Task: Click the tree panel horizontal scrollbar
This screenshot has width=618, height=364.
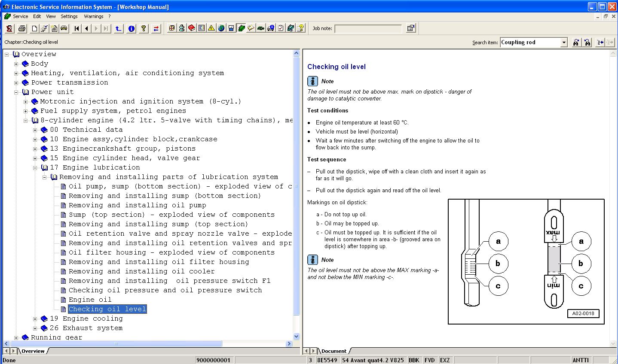Action: click(116, 344)
